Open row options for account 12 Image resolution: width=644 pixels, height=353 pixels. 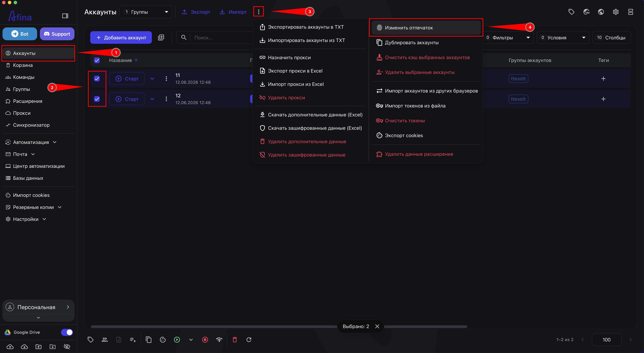pyautogui.click(x=166, y=99)
